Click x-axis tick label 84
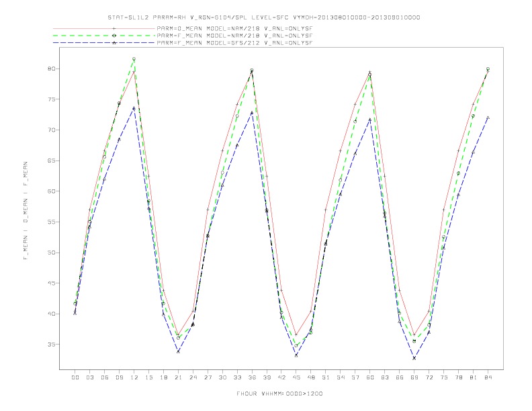The image size is (532, 411). click(488, 377)
